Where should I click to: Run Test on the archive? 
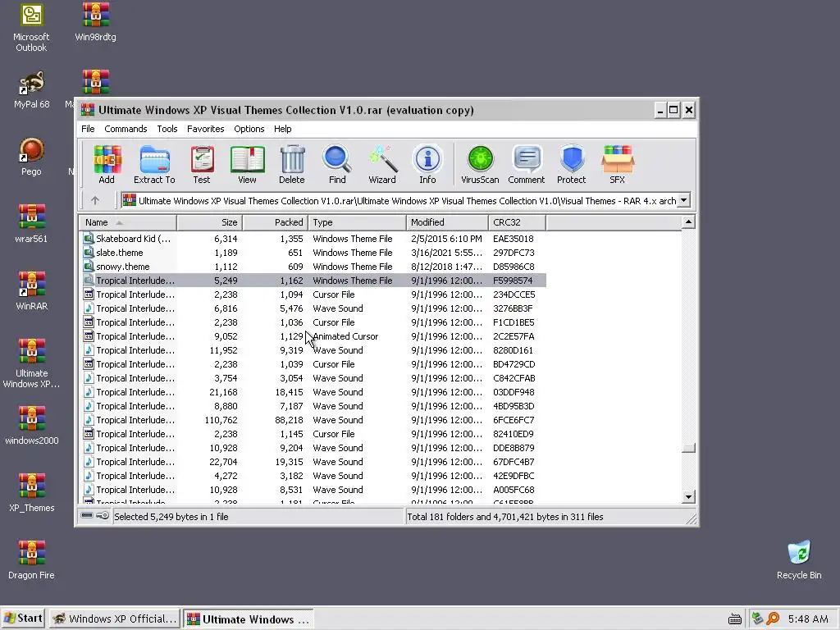202,164
